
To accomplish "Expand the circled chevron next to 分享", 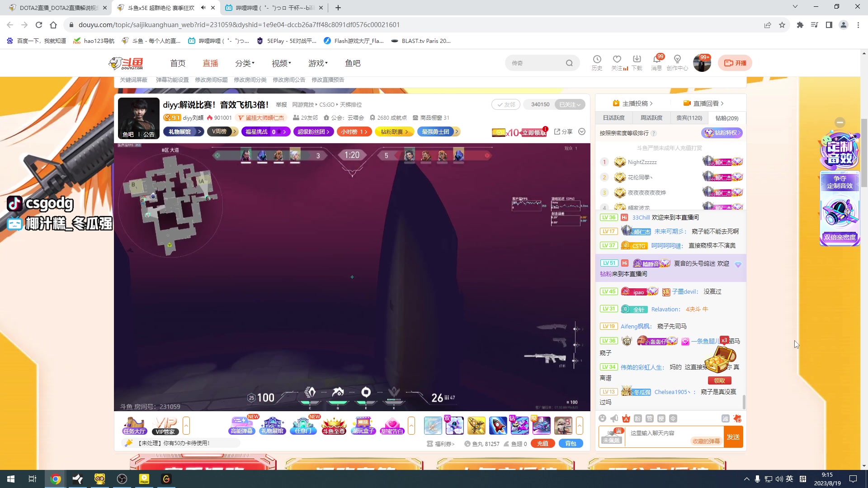I will [x=582, y=131].
